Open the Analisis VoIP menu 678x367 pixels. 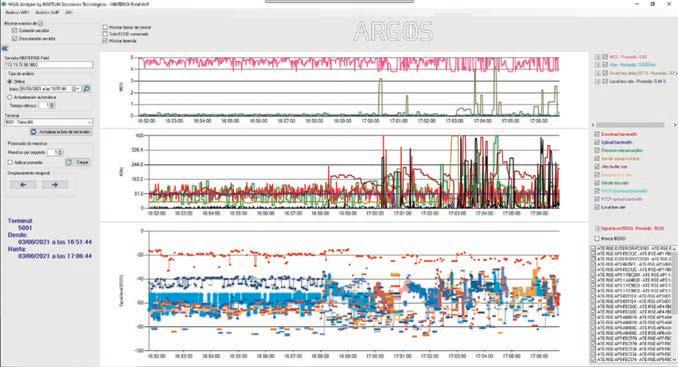point(47,13)
